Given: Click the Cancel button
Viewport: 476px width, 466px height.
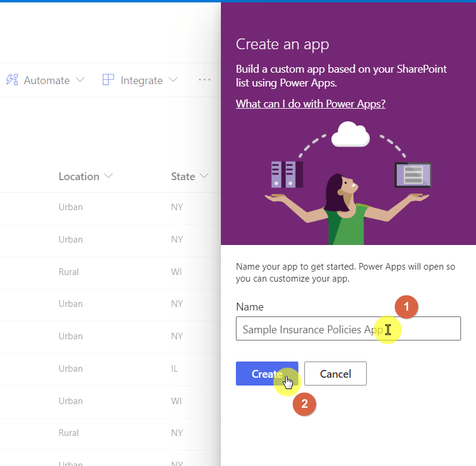Looking at the screenshot, I should pos(336,374).
